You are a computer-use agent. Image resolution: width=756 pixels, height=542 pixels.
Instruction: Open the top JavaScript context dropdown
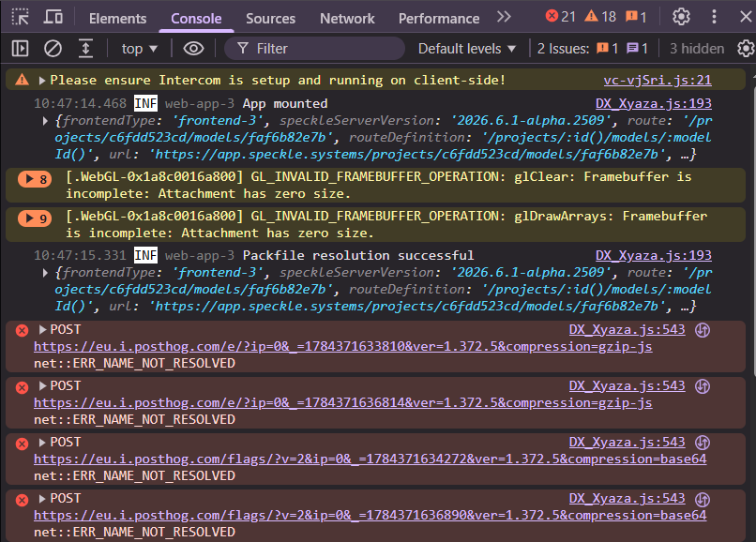(x=140, y=48)
